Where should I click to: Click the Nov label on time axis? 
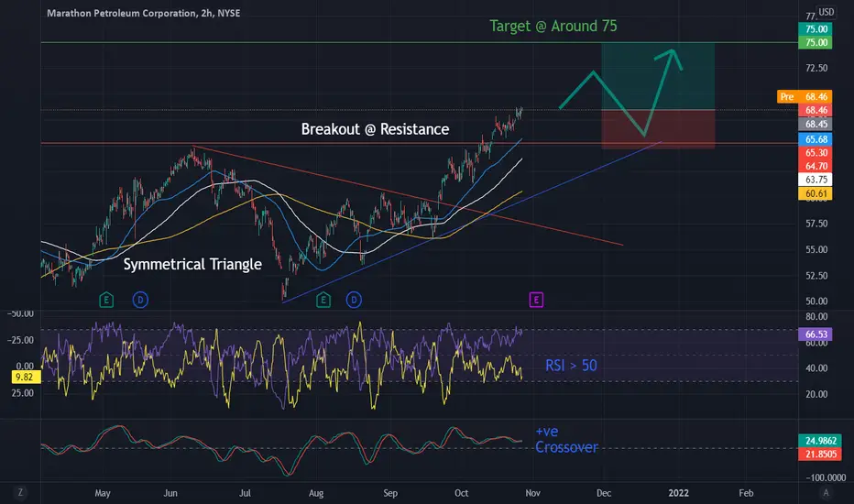[532, 493]
